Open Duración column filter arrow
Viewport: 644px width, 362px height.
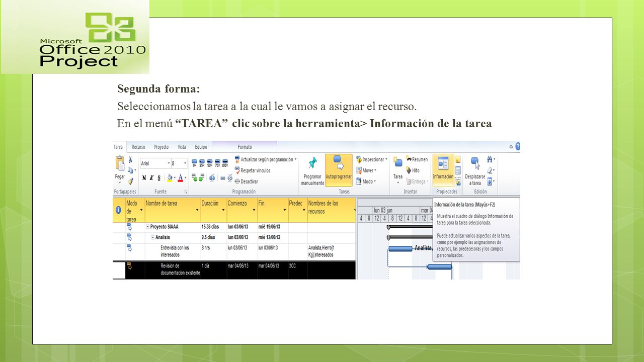(223, 211)
